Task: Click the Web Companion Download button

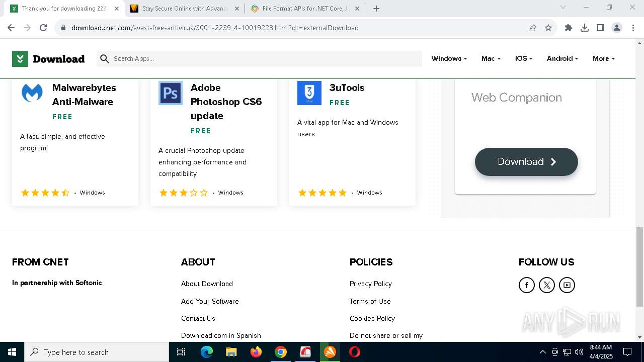Action: click(x=526, y=162)
